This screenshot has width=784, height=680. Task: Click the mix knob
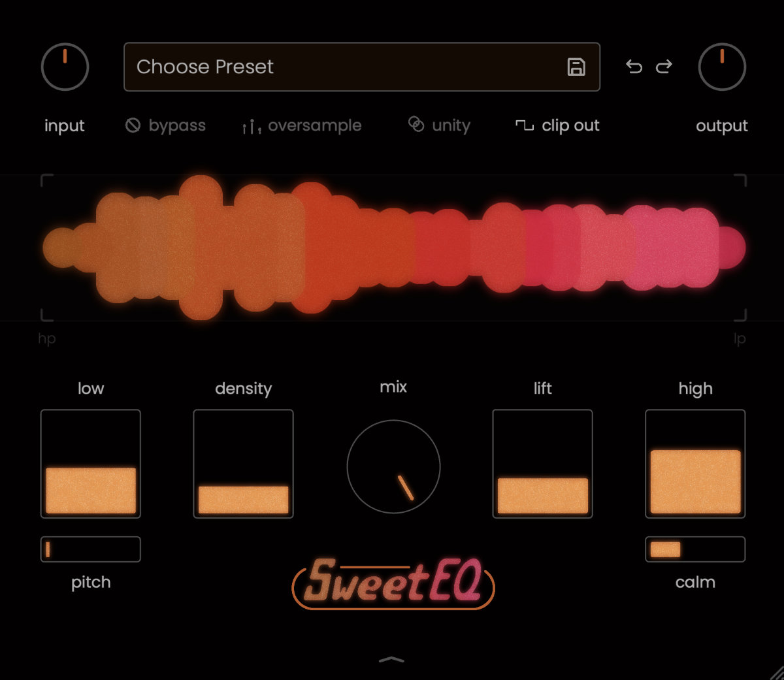pyautogui.click(x=393, y=466)
